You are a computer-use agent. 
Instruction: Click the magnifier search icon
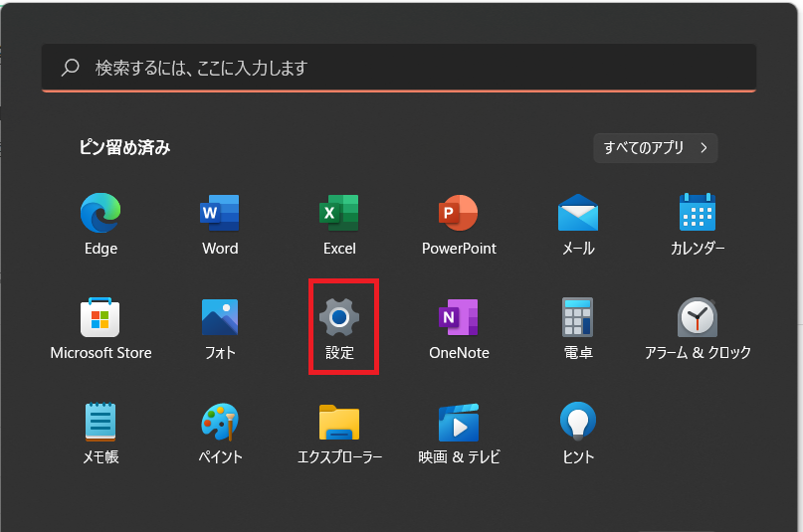point(71,68)
